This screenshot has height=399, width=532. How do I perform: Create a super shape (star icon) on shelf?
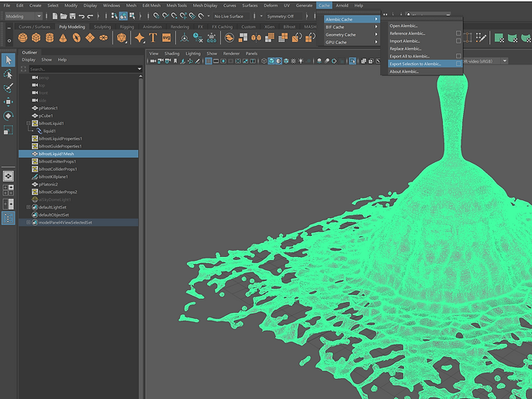point(140,38)
